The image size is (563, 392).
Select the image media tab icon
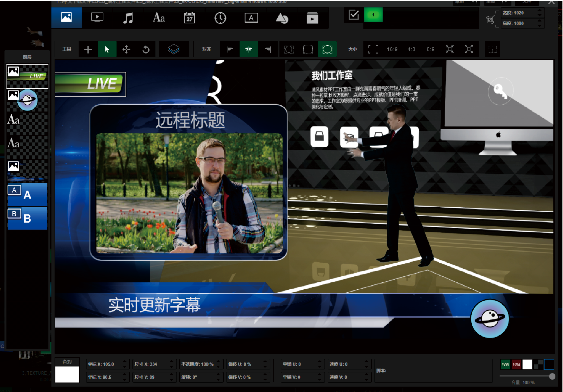coord(66,18)
